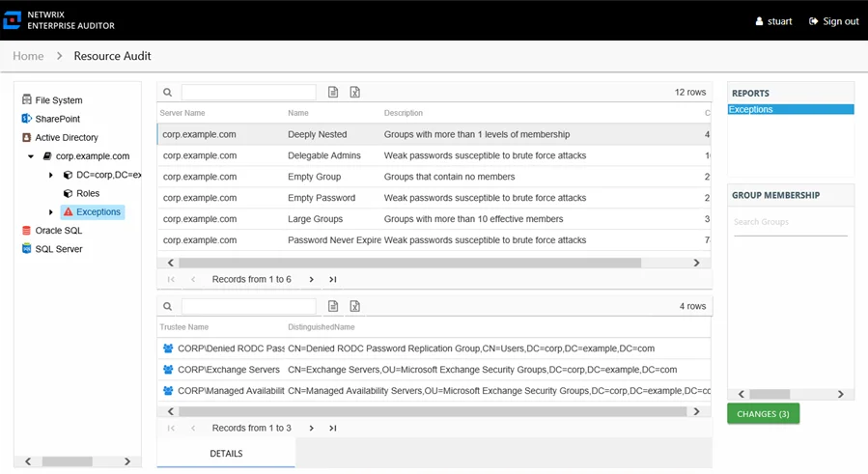Open the Oracle SQL node
The image size is (868, 474).
coord(58,231)
